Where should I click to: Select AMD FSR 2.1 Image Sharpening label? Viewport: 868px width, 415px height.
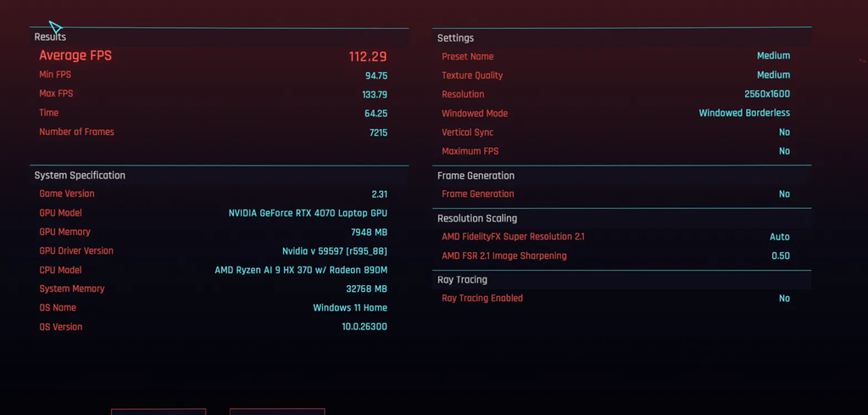(504, 256)
